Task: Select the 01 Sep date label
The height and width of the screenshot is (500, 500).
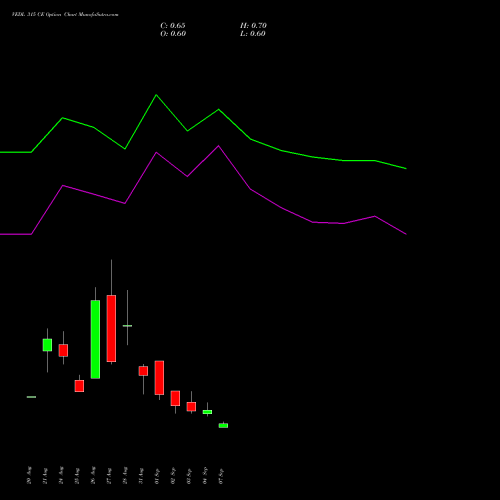Action: point(157,476)
